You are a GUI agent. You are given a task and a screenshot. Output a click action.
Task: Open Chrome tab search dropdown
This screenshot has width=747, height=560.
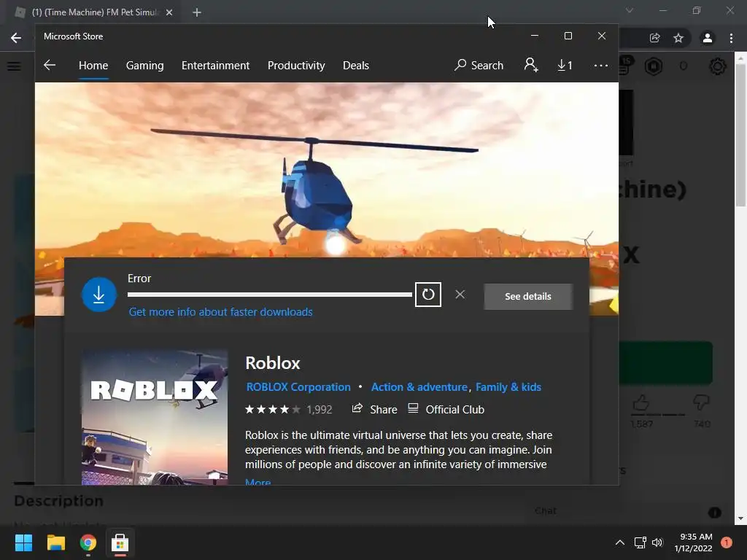pos(630,10)
